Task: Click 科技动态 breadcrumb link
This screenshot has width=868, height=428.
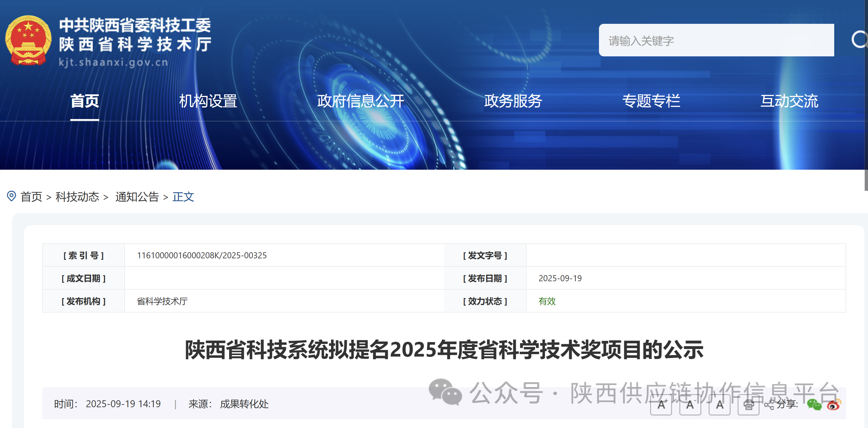Action: 77,197
